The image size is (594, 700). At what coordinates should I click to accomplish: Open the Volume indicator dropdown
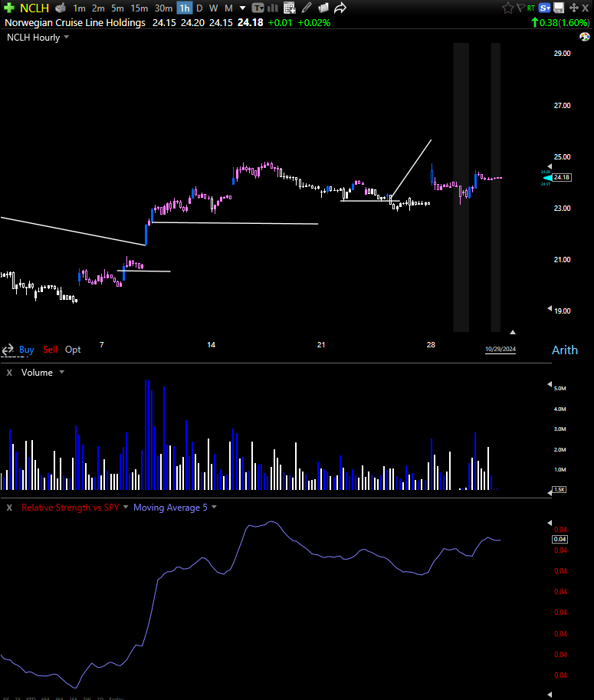click(61, 372)
